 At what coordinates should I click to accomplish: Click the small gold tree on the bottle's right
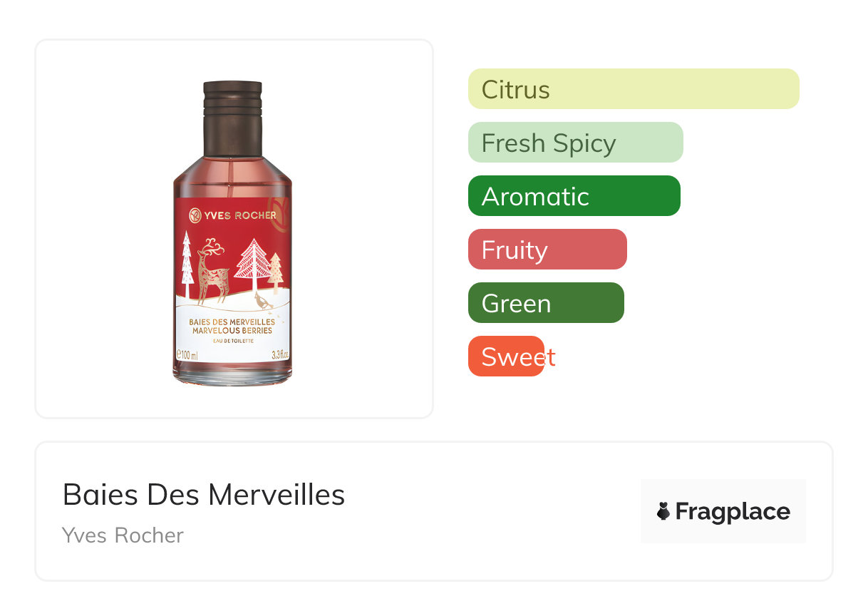(x=276, y=272)
